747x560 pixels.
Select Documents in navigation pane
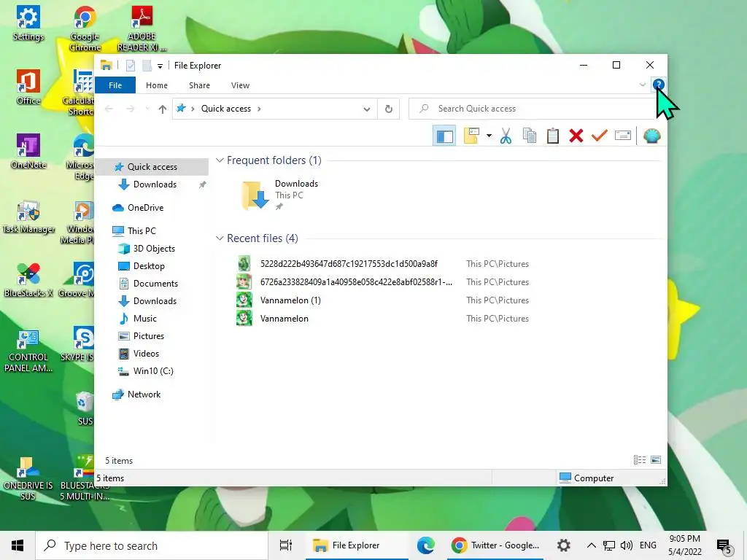[155, 284]
